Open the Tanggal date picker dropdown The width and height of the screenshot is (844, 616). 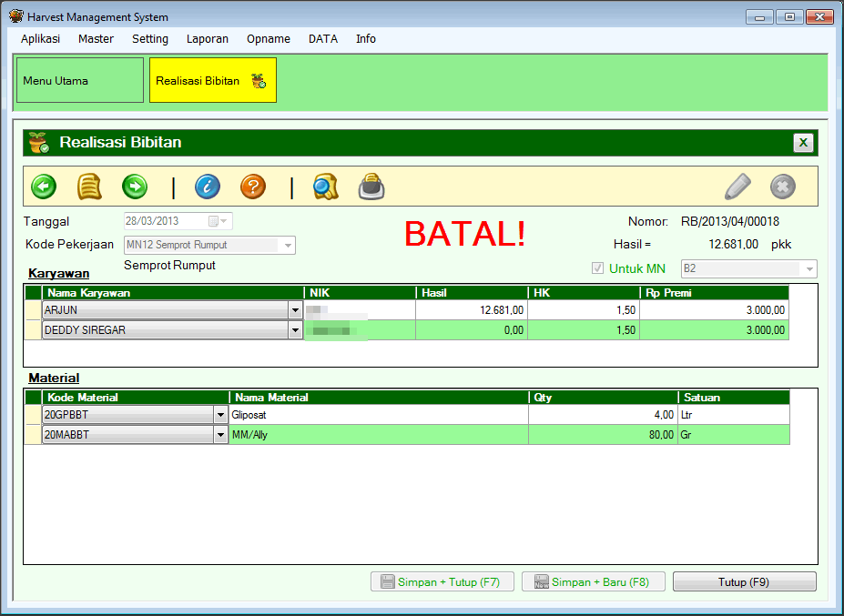(x=224, y=221)
